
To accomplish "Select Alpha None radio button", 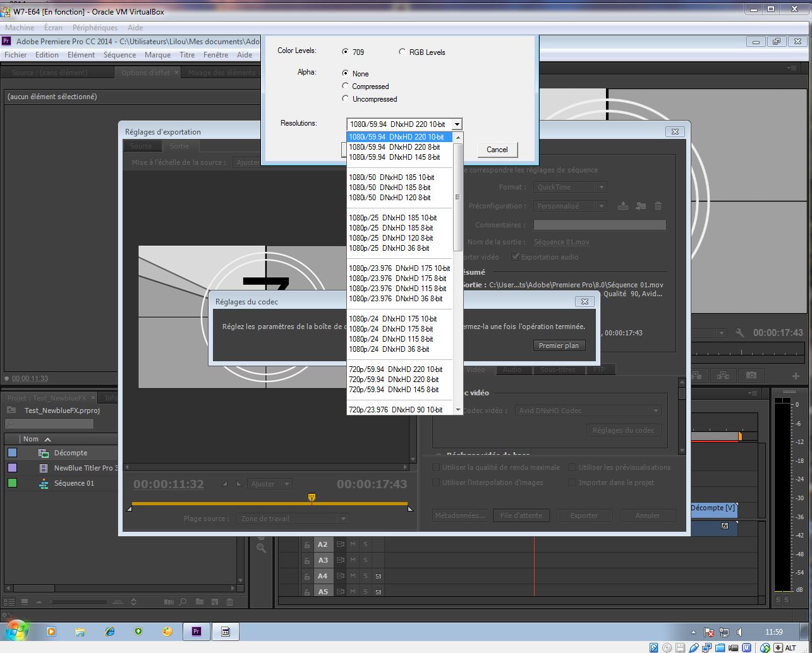I will click(x=345, y=73).
